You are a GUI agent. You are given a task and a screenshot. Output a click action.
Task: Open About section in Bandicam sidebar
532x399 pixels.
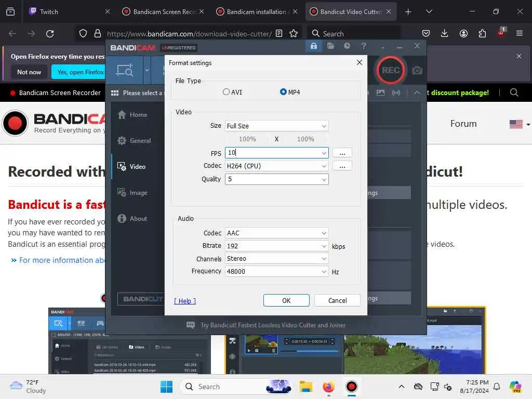(132, 219)
